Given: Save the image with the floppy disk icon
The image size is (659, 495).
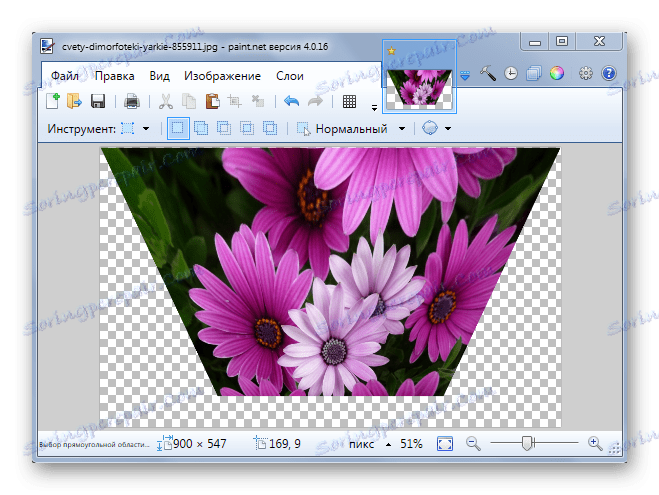Looking at the screenshot, I should click(98, 101).
